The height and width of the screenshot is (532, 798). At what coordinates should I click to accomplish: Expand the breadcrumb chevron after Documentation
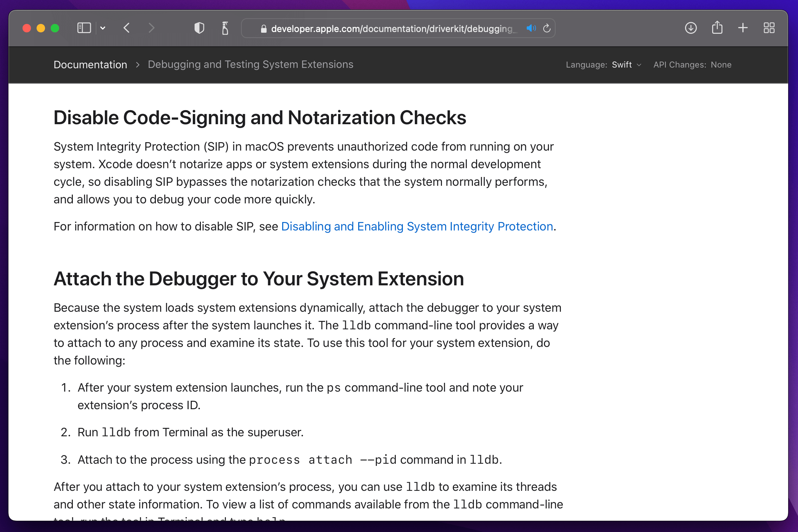[x=138, y=65]
